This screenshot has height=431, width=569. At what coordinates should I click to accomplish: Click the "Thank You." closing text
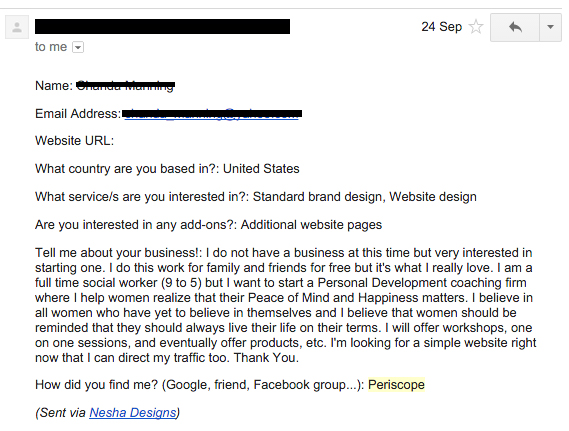coord(266,358)
